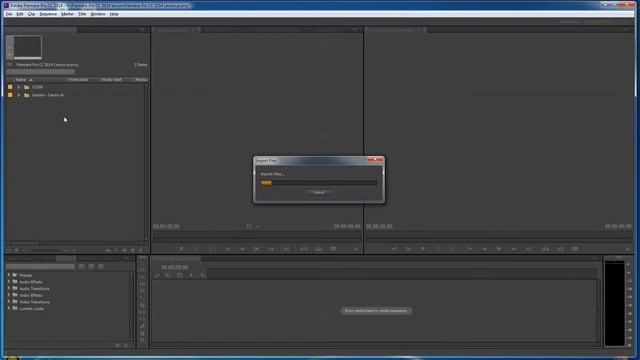Open Source monitor button editor plus icon

356,249
